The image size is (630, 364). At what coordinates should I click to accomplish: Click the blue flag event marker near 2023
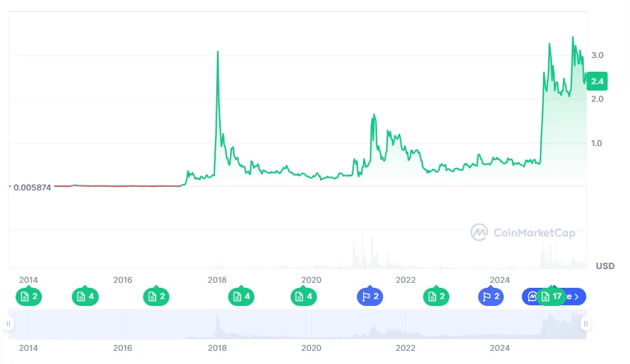click(x=491, y=297)
